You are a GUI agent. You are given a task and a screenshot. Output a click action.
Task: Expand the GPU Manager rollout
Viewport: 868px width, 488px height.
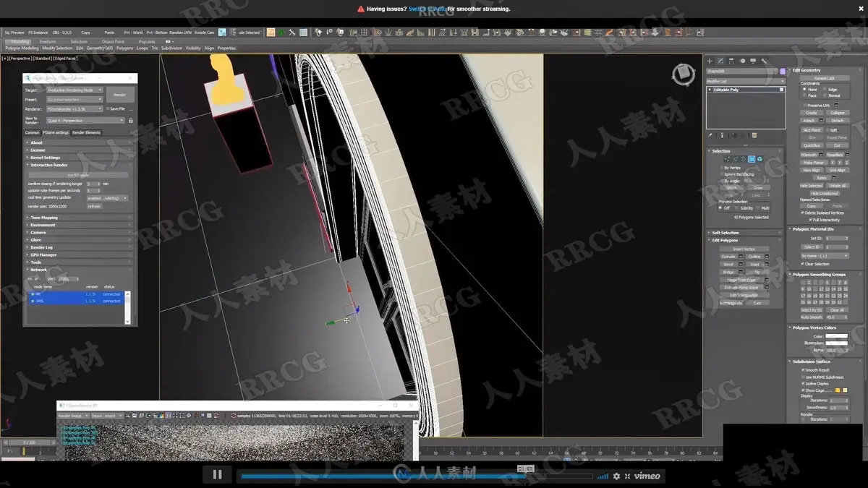pos(80,255)
